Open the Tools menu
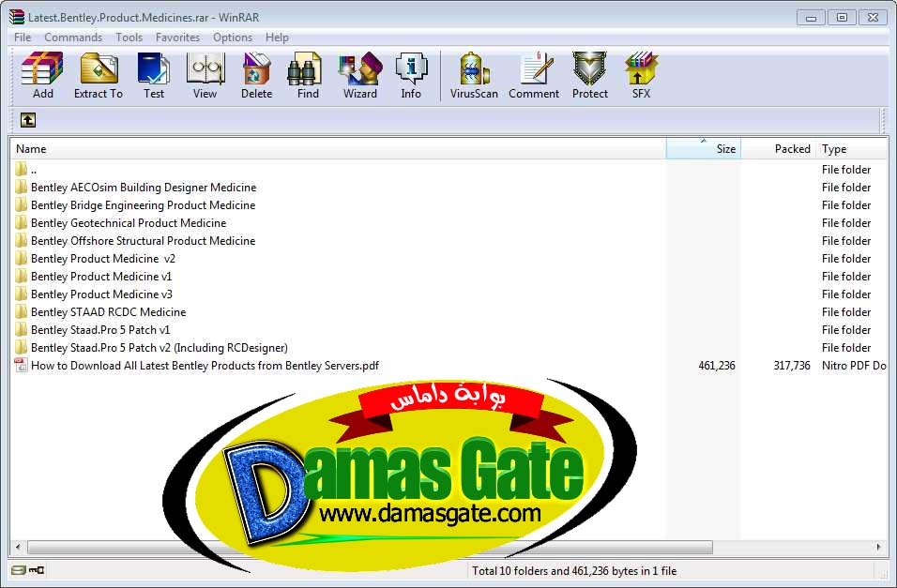Image resolution: width=897 pixels, height=588 pixels. pyautogui.click(x=129, y=38)
